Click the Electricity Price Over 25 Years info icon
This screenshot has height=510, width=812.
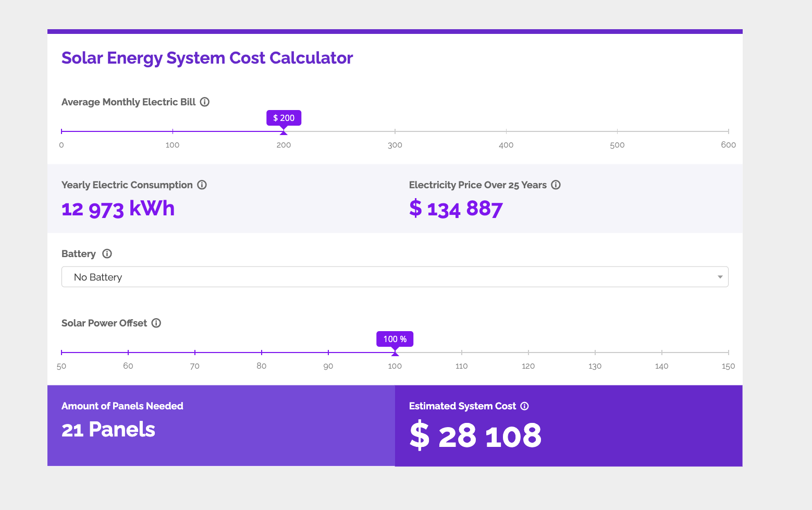556,185
